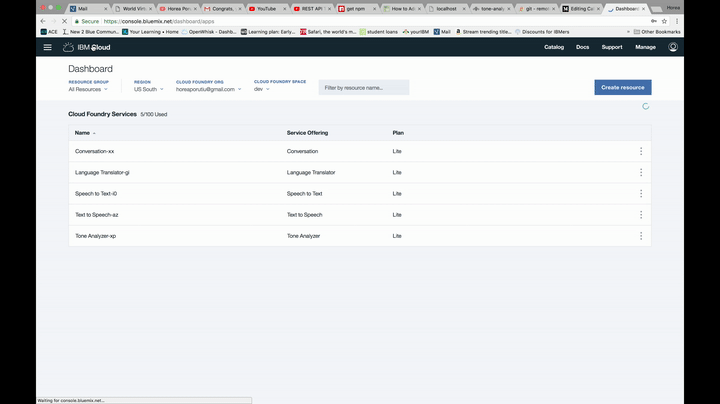Click the Service Offering column header

pyautogui.click(x=307, y=133)
